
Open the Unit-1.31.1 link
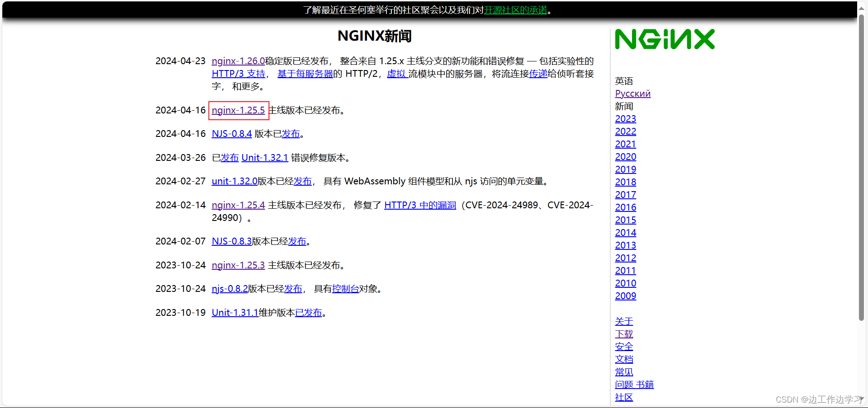point(235,313)
